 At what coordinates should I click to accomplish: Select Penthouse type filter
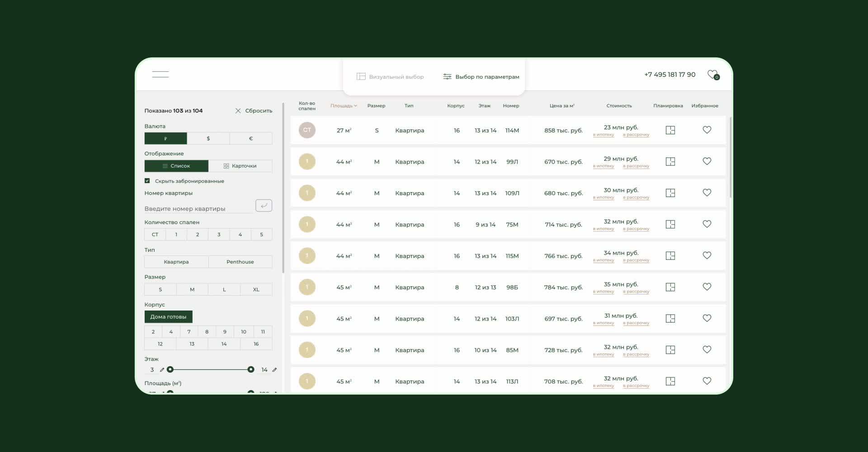(240, 262)
